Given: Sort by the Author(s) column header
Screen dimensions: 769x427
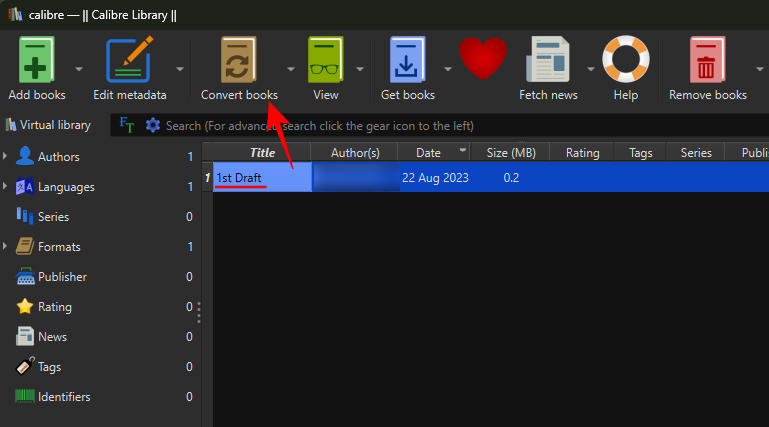Looking at the screenshot, I should click(x=355, y=152).
